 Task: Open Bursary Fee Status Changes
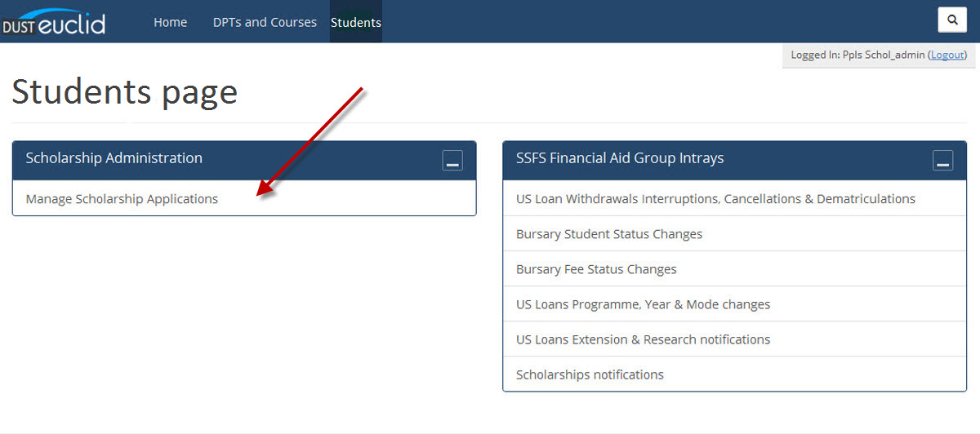pyautogui.click(x=596, y=269)
